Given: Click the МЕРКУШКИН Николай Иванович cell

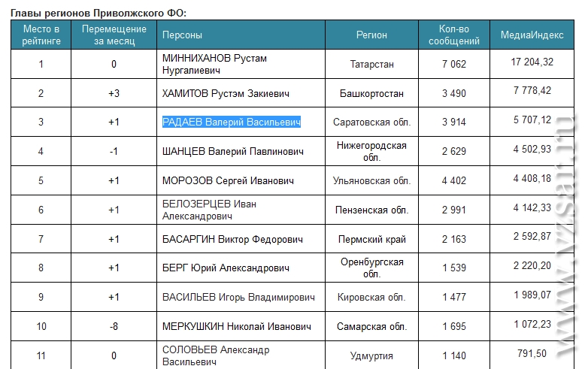Looking at the screenshot, I should [x=241, y=326].
